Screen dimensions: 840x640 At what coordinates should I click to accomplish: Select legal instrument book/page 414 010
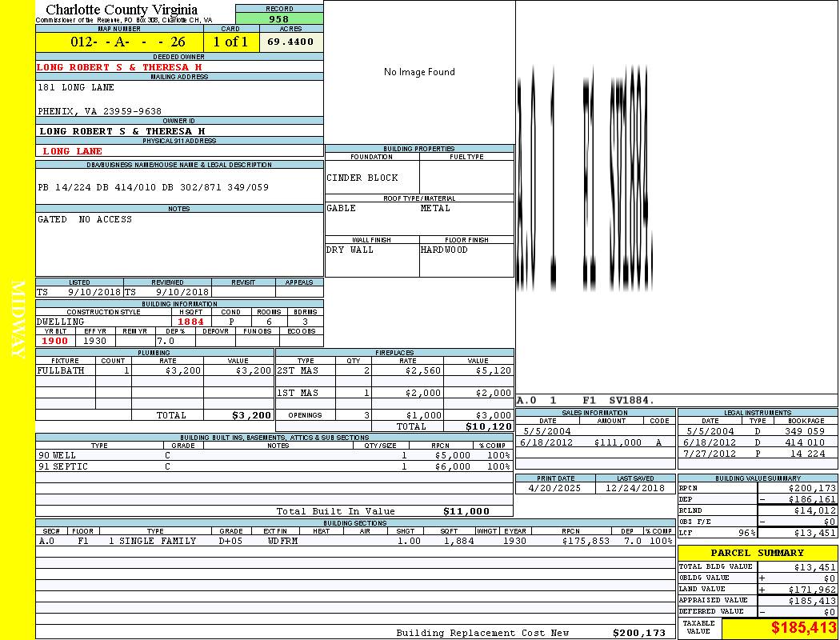tap(807, 442)
